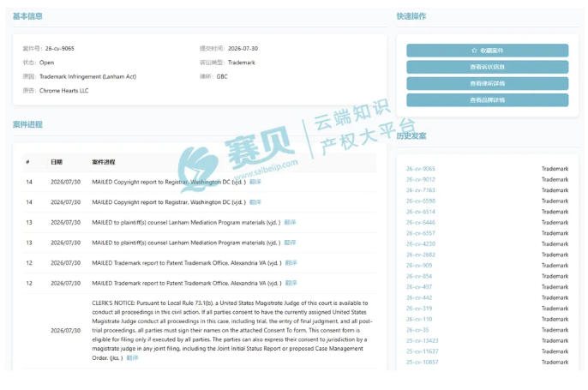Image resolution: width=588 pixels, height=390 pixels.
Task: Open case 26-cv-9065 in history list
Action: (420, 169)
